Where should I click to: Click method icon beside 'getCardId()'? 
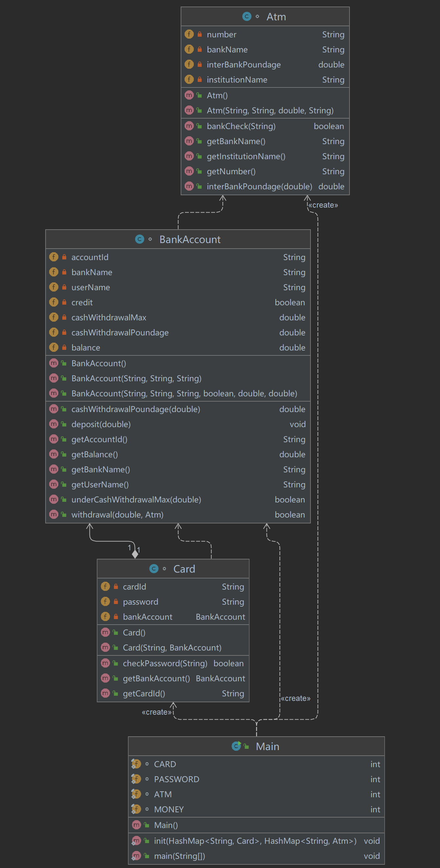pyautogui.click(x=105, y=693)
